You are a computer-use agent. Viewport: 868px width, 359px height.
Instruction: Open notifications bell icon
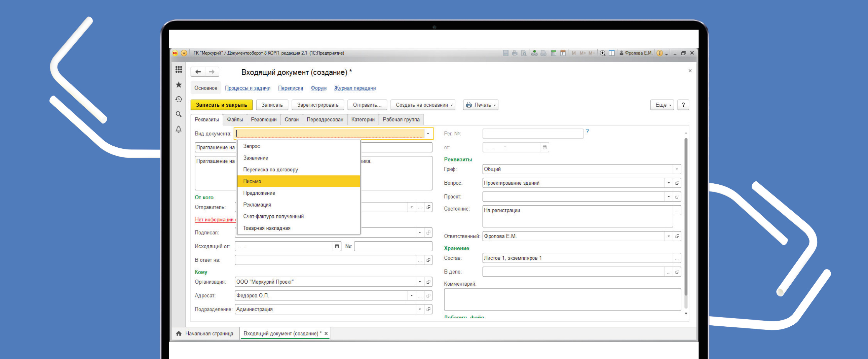179,129
